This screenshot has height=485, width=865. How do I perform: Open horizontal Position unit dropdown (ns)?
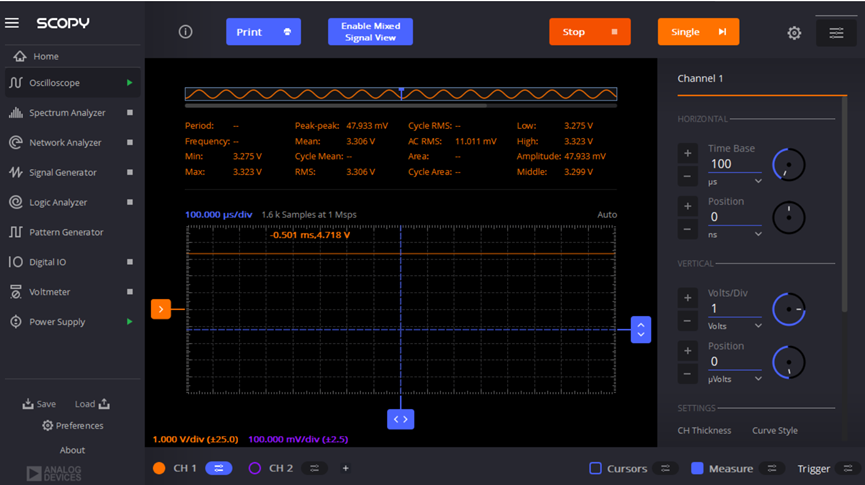735,234
